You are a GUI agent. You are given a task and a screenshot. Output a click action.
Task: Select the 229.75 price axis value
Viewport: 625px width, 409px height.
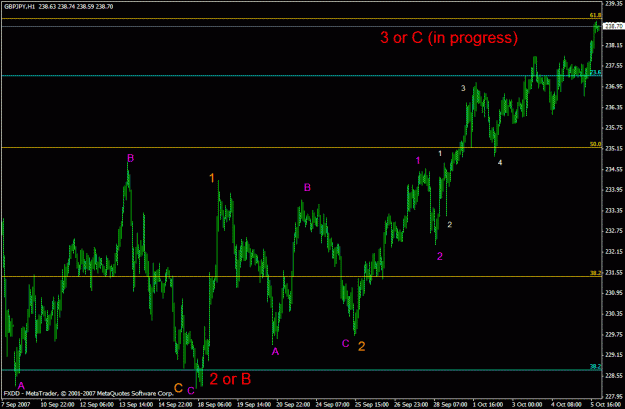614,334
